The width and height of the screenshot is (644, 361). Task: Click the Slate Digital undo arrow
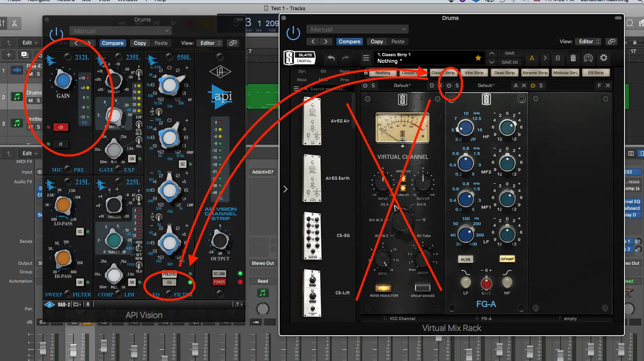(331, 58)
